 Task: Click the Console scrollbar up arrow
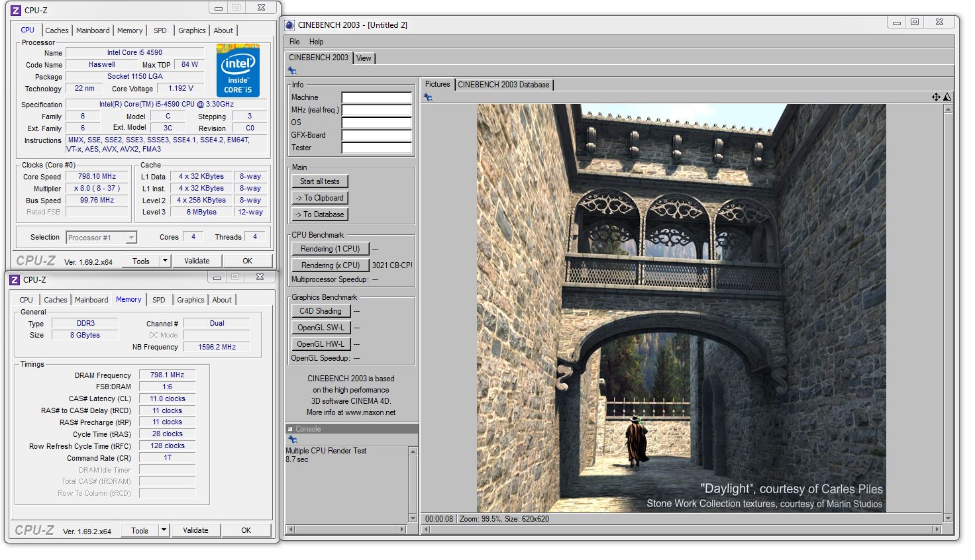click(413, 451)
